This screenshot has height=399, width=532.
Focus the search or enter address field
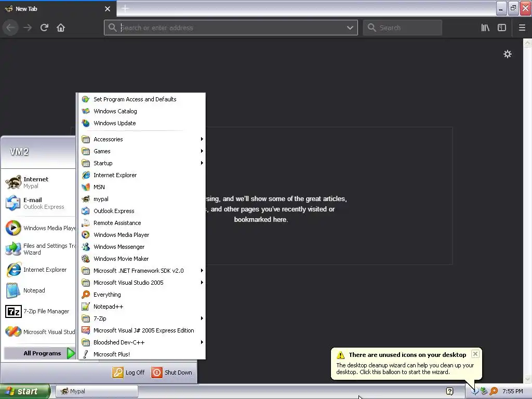pyautogui.click(x=231, y=28)
